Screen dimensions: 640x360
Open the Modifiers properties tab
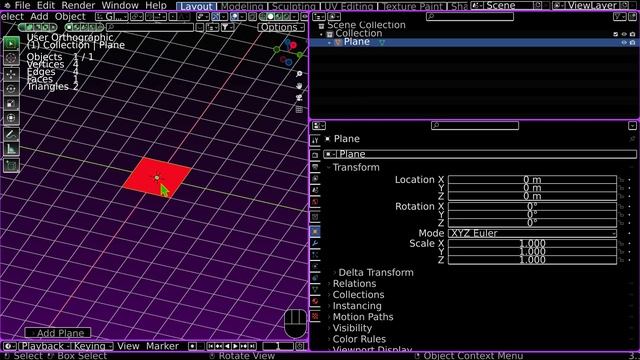pos(315,243)
